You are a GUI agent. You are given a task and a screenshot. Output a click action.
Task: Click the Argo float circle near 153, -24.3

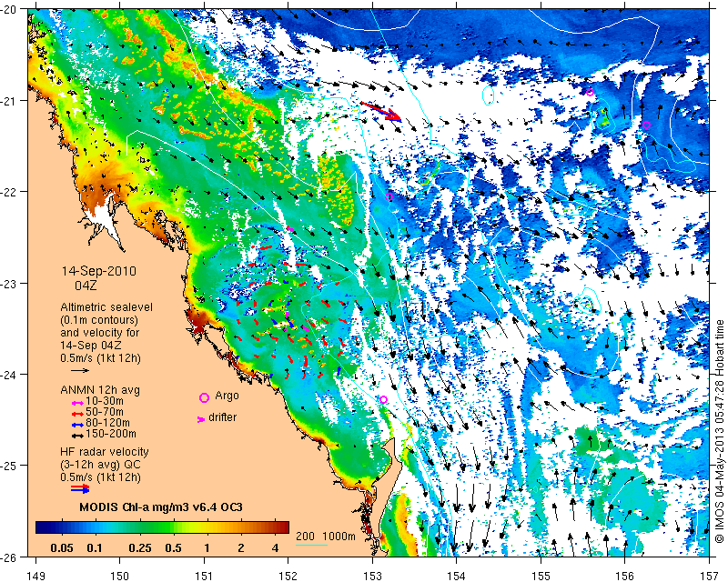tap(383, 399)
